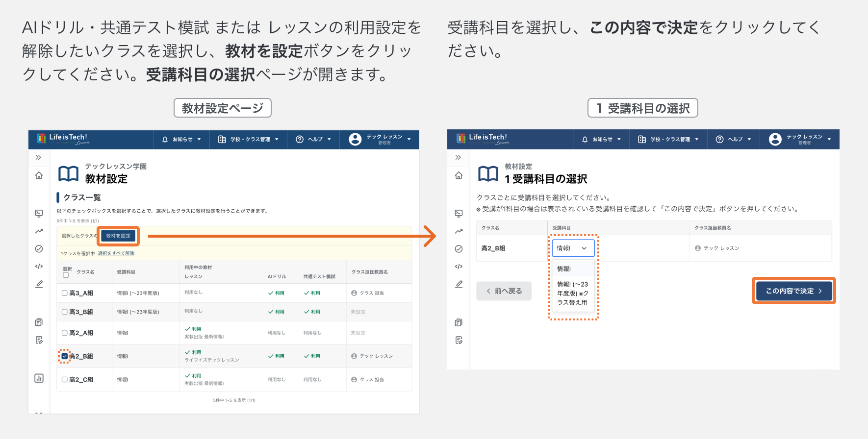868x439 pixels.
Task: Uncheck the 高2_B組 class checkbox
Action: 65,356
